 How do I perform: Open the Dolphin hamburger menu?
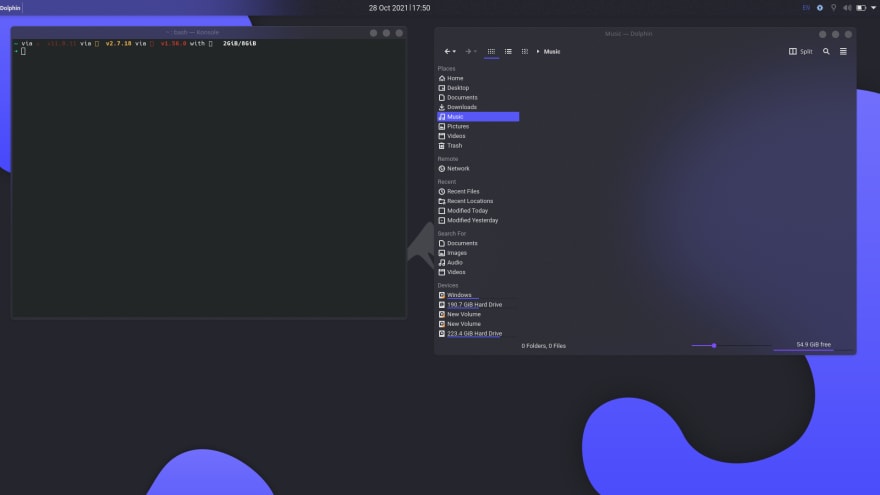pos(843,51)
